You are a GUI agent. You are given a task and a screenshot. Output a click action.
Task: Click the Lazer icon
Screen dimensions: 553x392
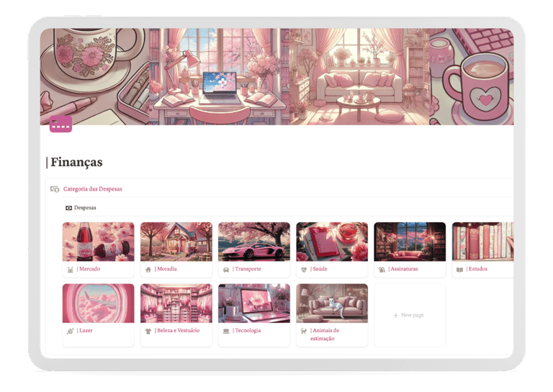coord(70,332)
